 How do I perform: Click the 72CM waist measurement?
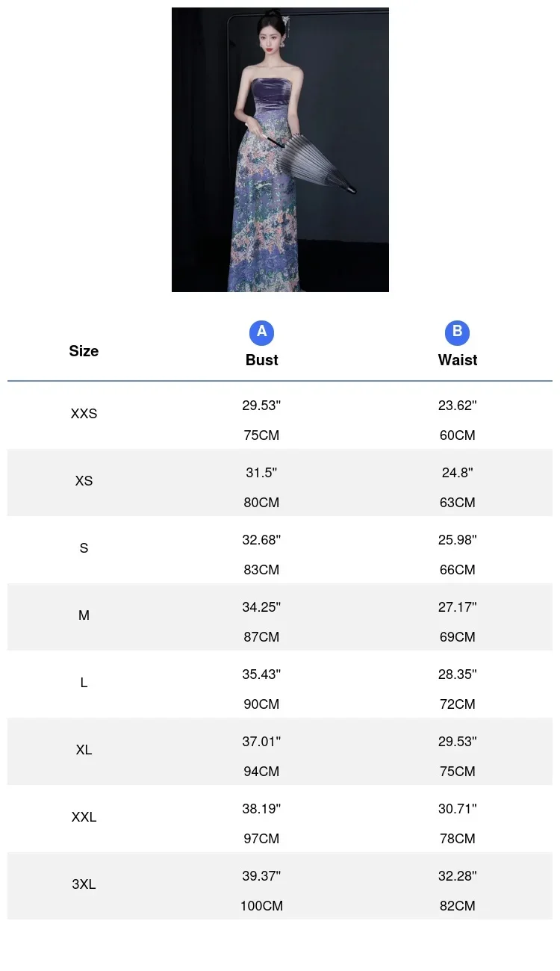(x=458, y=704)
